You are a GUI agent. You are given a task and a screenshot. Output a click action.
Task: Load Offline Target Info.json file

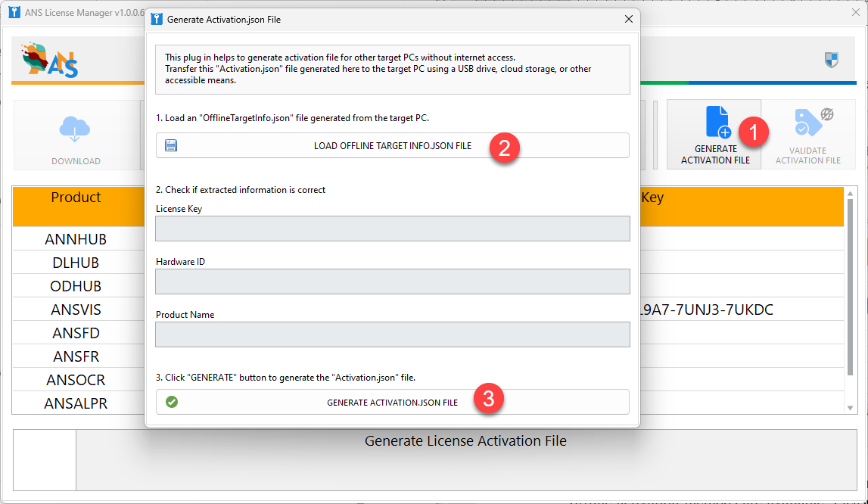tap(392, 145)
